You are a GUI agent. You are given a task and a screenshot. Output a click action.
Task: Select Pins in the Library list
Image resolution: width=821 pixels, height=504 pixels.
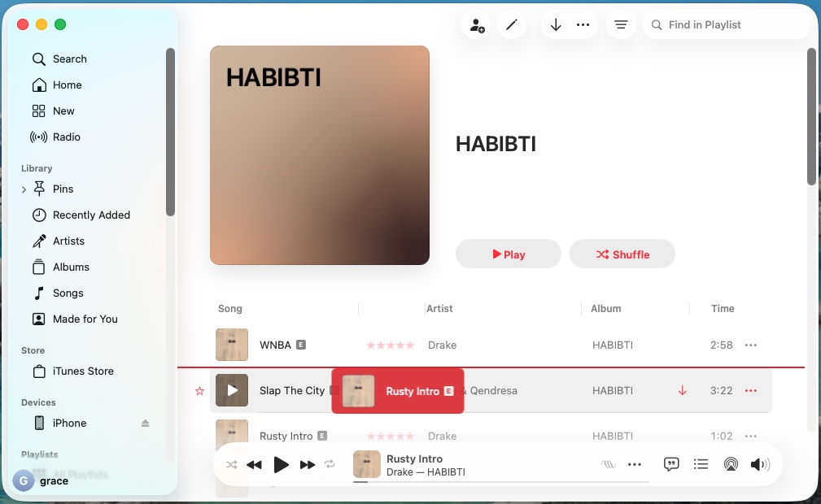pos(63,189)
